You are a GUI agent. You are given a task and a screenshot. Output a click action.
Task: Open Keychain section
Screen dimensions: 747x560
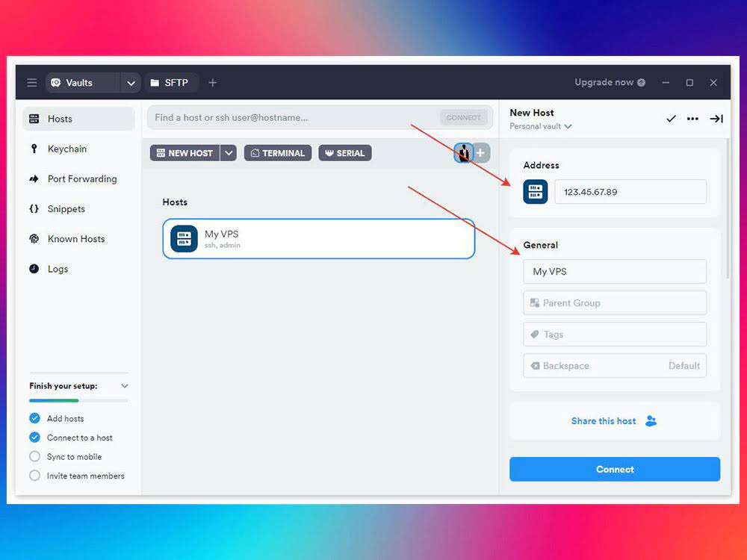click(66, 149)
